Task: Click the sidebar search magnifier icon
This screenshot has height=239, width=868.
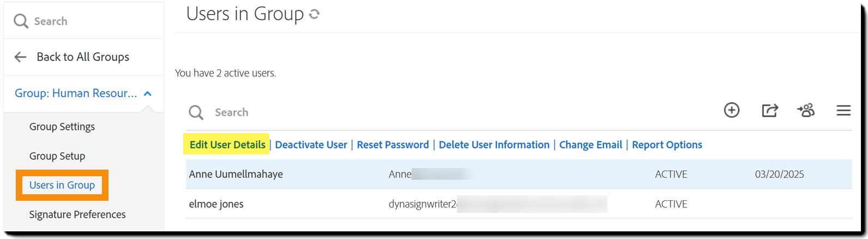Action: pos(21,21)
